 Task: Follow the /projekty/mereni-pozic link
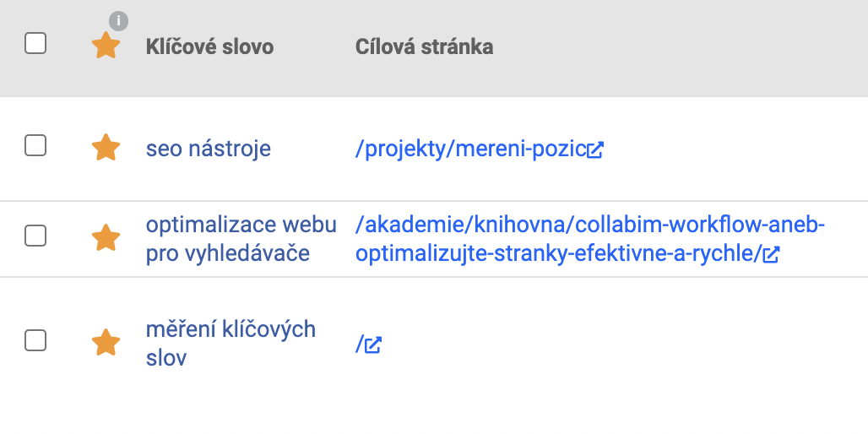pyautogui.click(x=470, y=149)
